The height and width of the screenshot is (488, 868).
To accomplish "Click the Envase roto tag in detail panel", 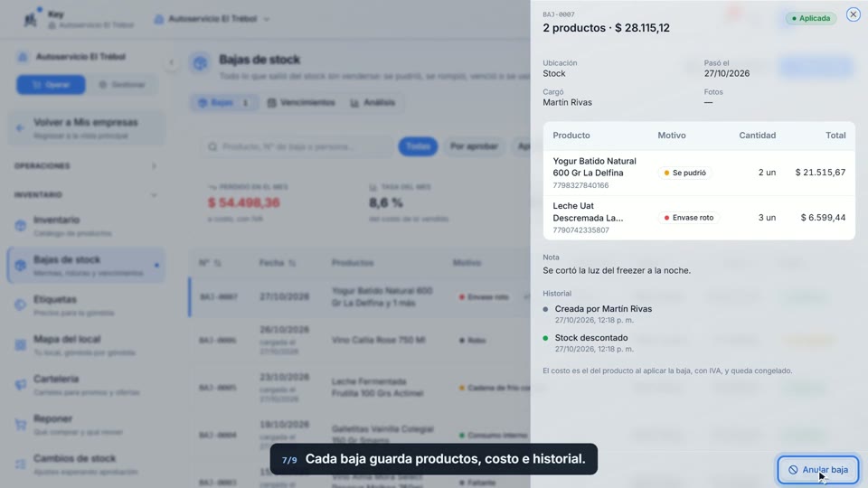I will 689,218.
